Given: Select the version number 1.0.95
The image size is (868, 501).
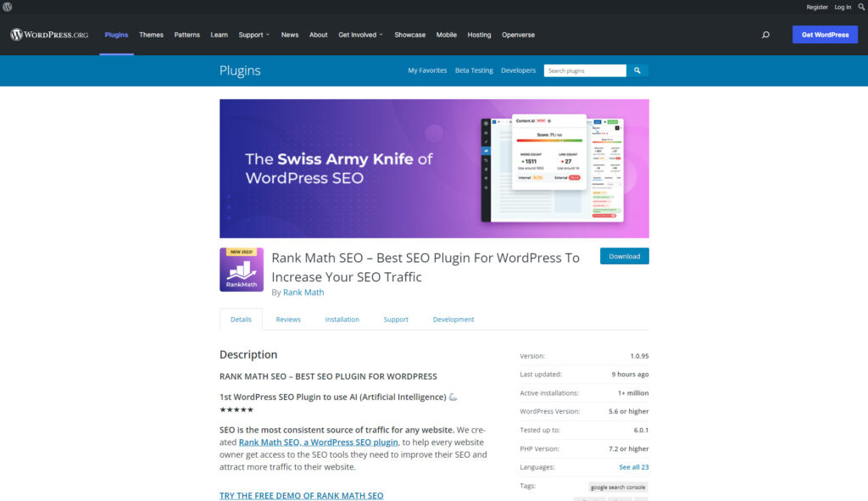Looking at the screenshot, I should (x=639, y=356).
